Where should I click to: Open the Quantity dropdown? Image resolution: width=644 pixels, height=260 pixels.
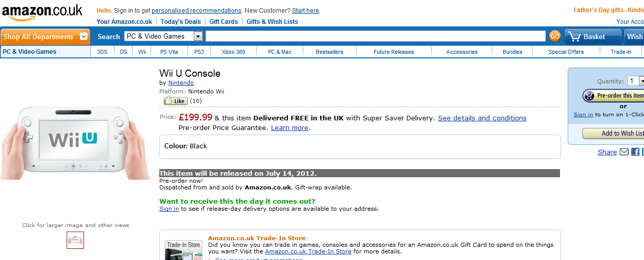636,81
